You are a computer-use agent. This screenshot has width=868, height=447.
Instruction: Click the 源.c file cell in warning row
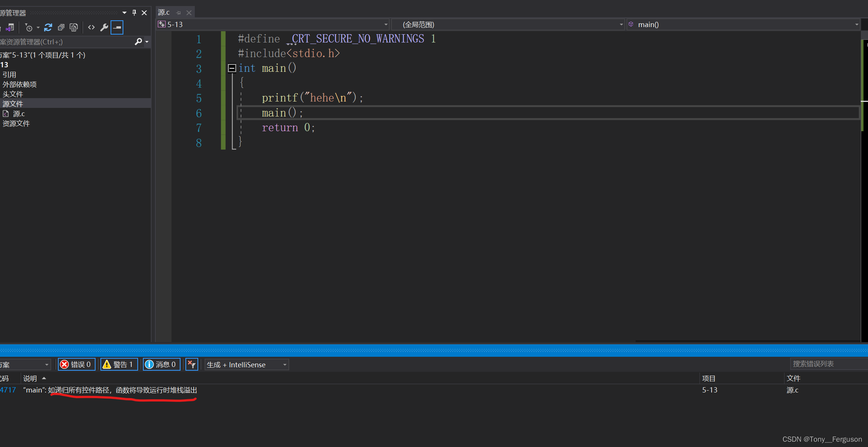pyautogui.click(x=792, y=390)
